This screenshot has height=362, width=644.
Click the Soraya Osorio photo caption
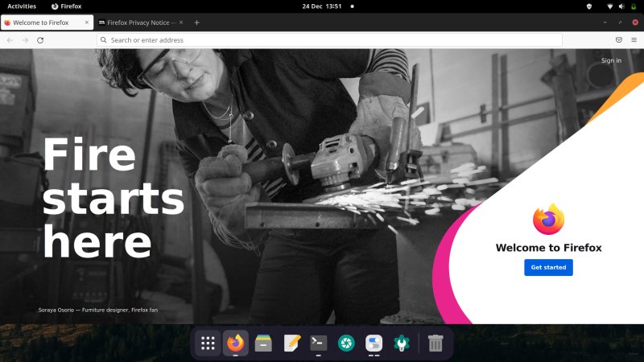coord(97,310)
